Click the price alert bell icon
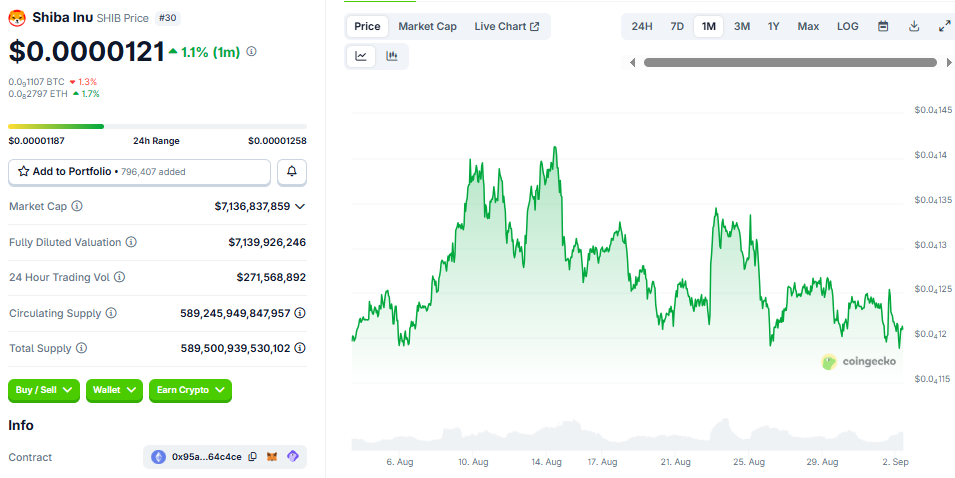The width and height of the screenshot is (955, 478). pyautogui.click(x=292, y=172)
